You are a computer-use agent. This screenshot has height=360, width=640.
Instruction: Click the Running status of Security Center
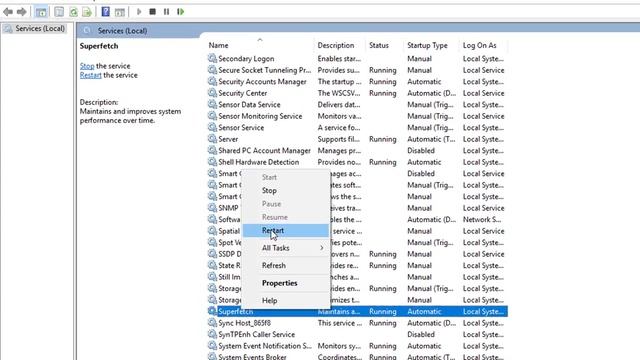382,93
